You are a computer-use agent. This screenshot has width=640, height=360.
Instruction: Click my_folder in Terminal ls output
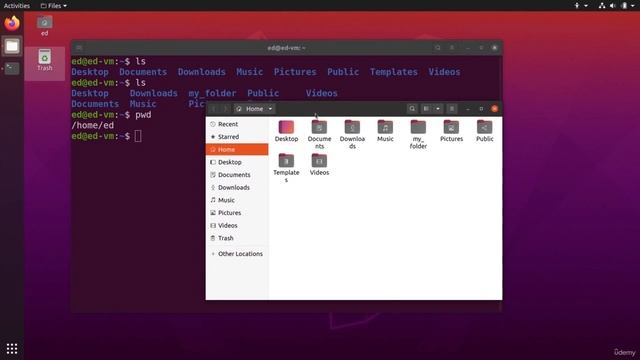pos(212,93)
